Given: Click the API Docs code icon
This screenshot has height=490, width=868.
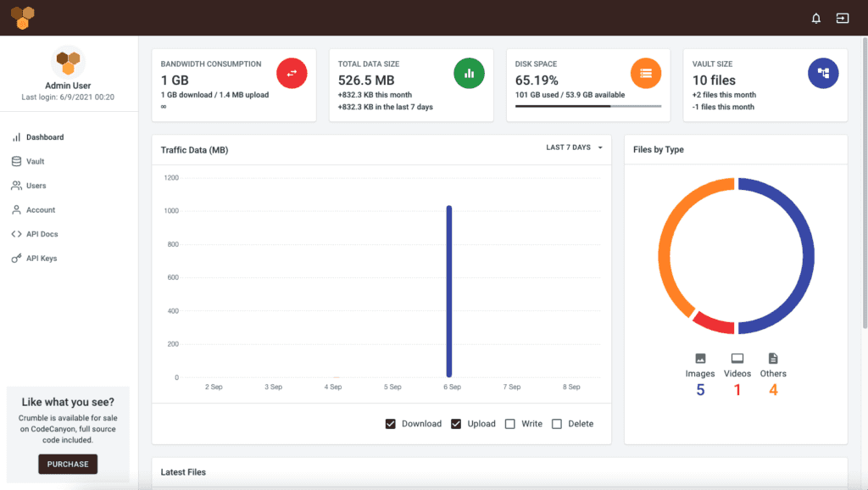Looking at the screenshot, I should (x=17, y=234).
